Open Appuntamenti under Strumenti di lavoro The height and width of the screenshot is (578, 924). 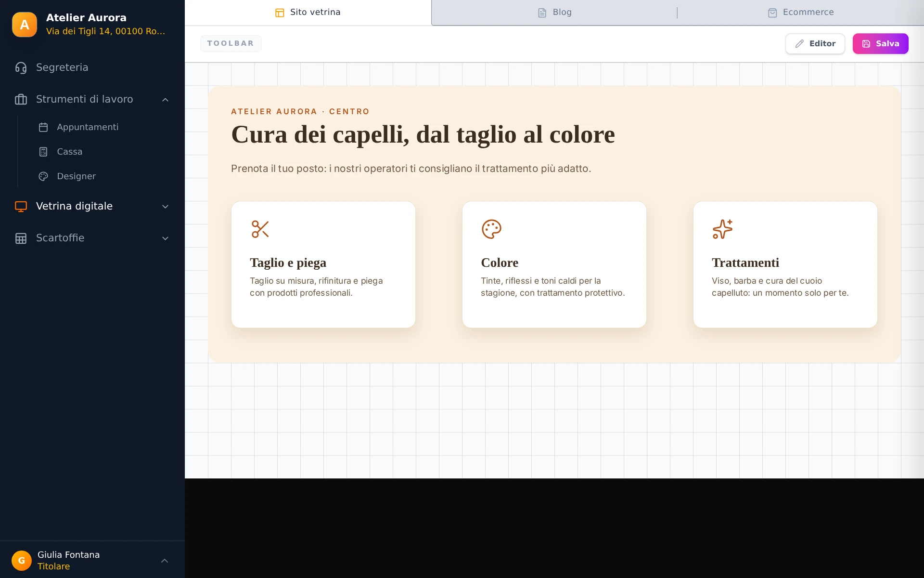point(104,127)
